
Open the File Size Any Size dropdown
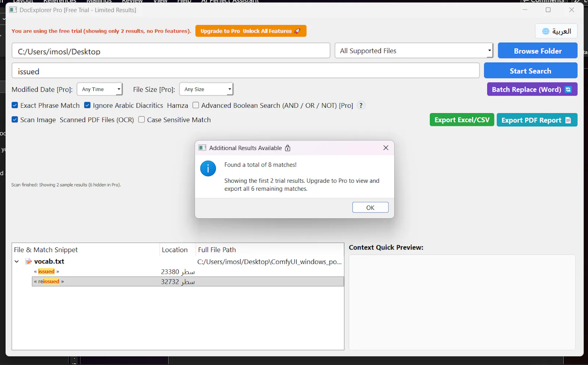[x=206, y=89]
